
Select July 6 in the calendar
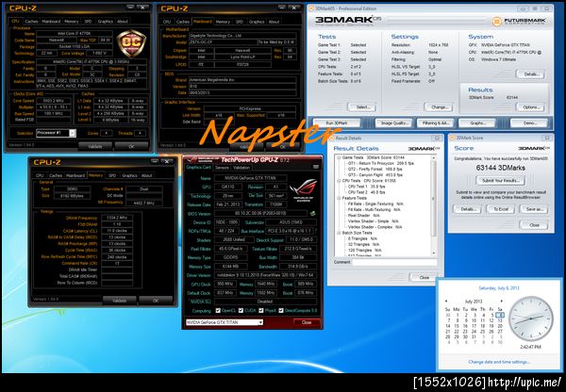pos(500,315)
